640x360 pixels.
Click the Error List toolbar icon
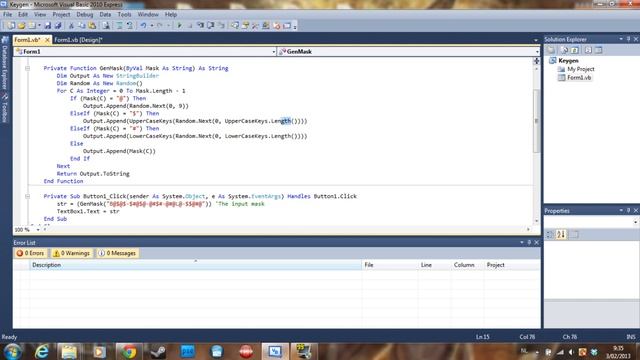pos(277,26)
